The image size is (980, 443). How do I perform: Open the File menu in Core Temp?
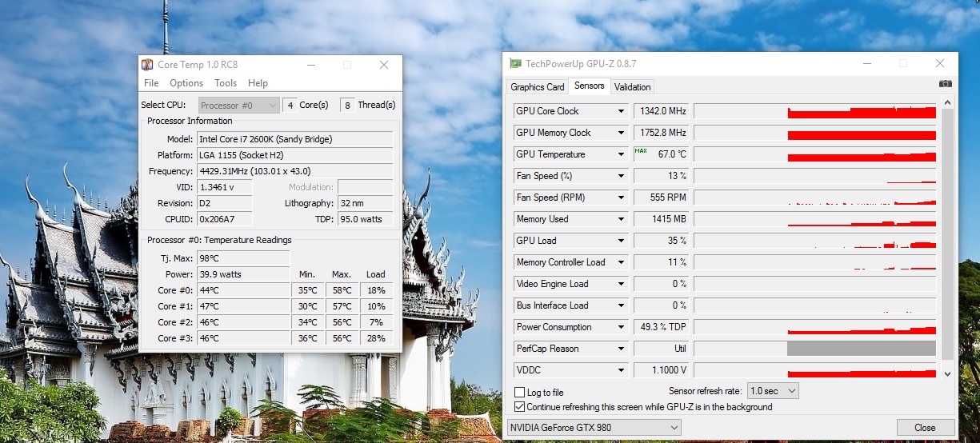[x=151, y=83]
